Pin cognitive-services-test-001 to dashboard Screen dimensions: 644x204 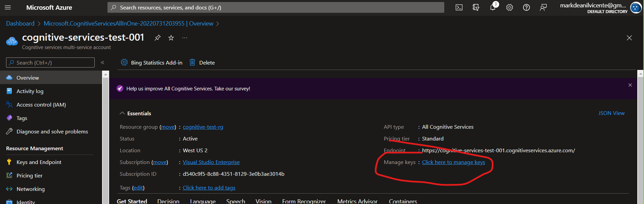coord(157,38)
